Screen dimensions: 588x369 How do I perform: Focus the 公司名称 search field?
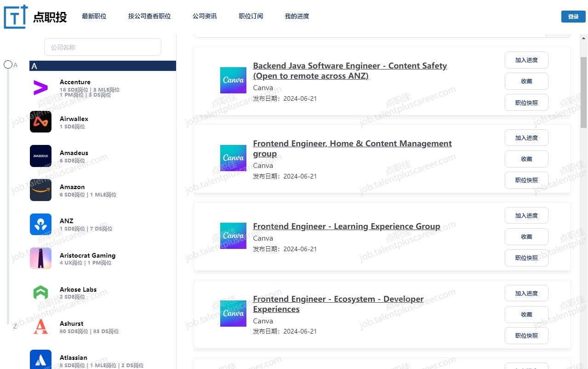103,47
